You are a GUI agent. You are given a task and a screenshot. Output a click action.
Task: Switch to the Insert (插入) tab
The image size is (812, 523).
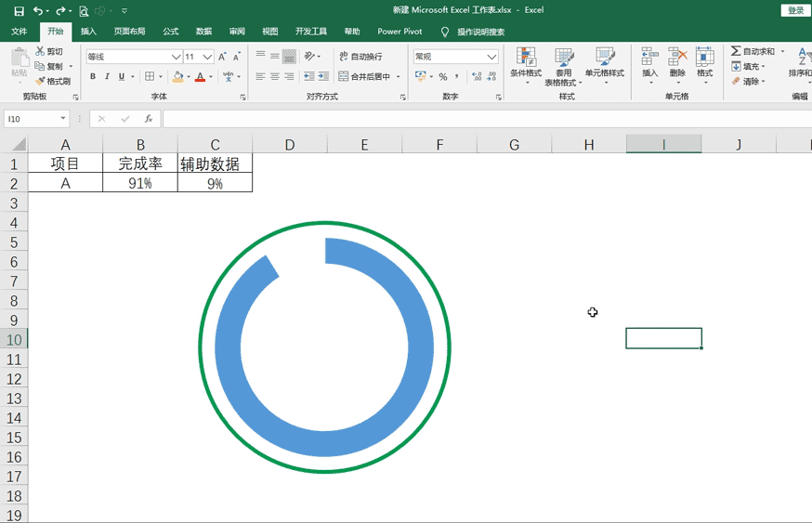coord(88,31)
